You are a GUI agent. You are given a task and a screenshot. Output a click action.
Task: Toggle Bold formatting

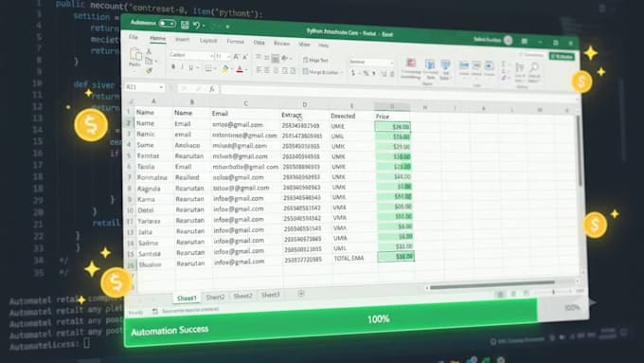173,66
